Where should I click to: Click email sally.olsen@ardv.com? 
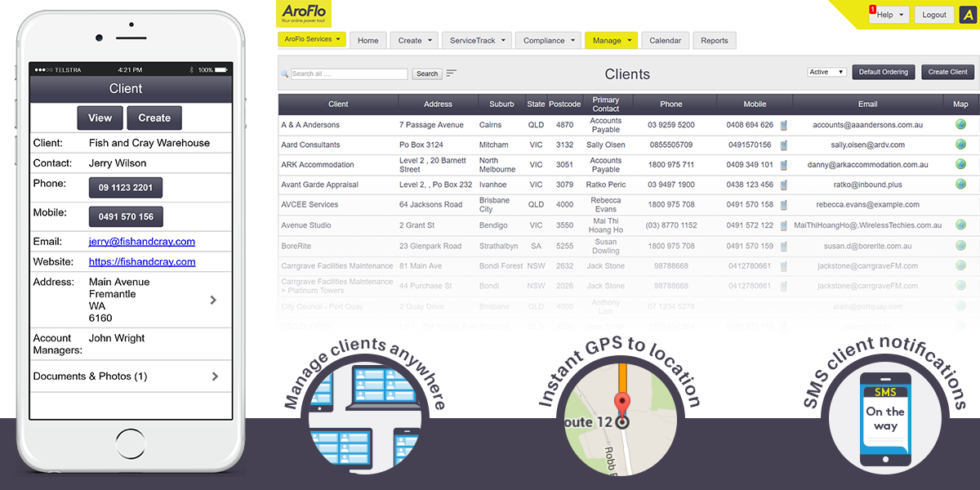coord(868,145)
